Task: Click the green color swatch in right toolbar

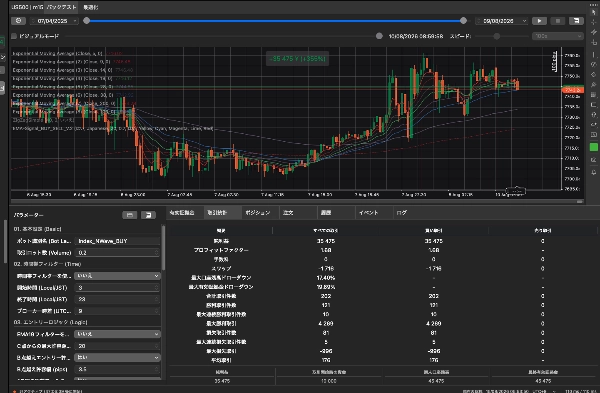Action: [x=593, y=147]
